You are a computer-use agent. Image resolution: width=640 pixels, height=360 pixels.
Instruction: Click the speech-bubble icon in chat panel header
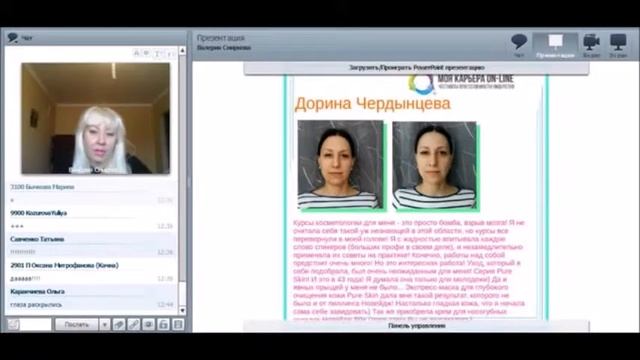pyautogui.click(x=13, y=38)
